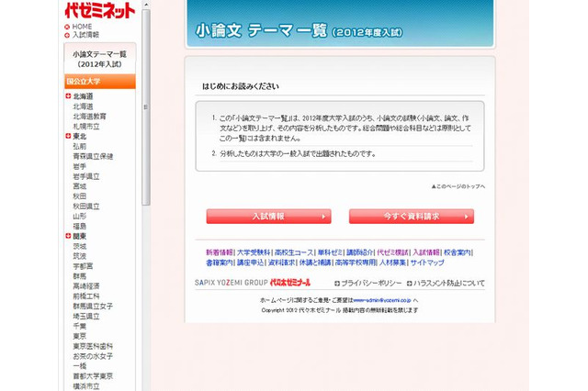This screenshot has height=391, width=588.
Task: Select 札幌市立 in the sidebar list
Action: click(86, 127)
